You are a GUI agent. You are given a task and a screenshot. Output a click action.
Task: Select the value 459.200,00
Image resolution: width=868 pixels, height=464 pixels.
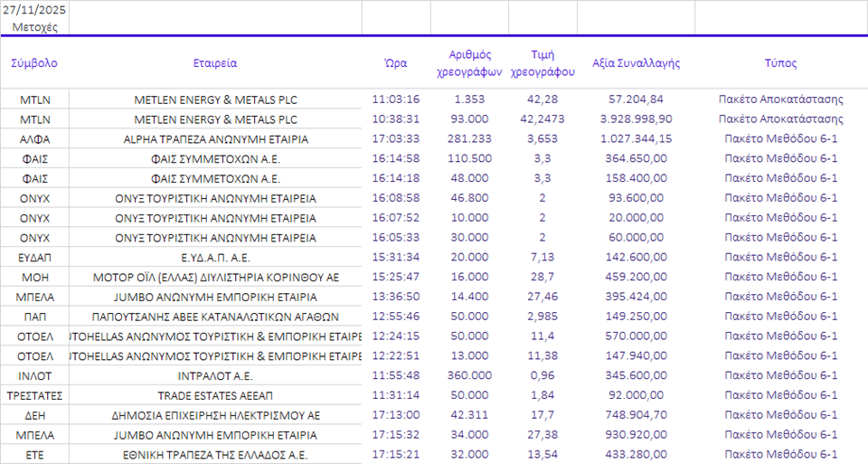click(x=636, y=277)
